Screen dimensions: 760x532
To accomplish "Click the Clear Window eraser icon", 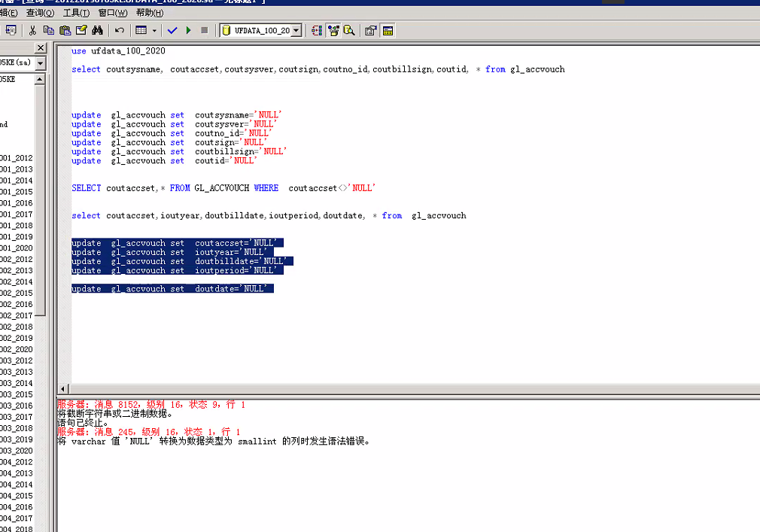I will (x=81, y=31).
